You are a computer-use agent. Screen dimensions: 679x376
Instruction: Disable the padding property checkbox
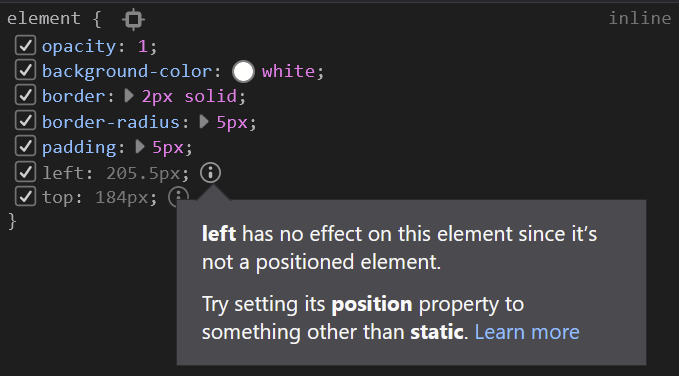coord(26,146)
